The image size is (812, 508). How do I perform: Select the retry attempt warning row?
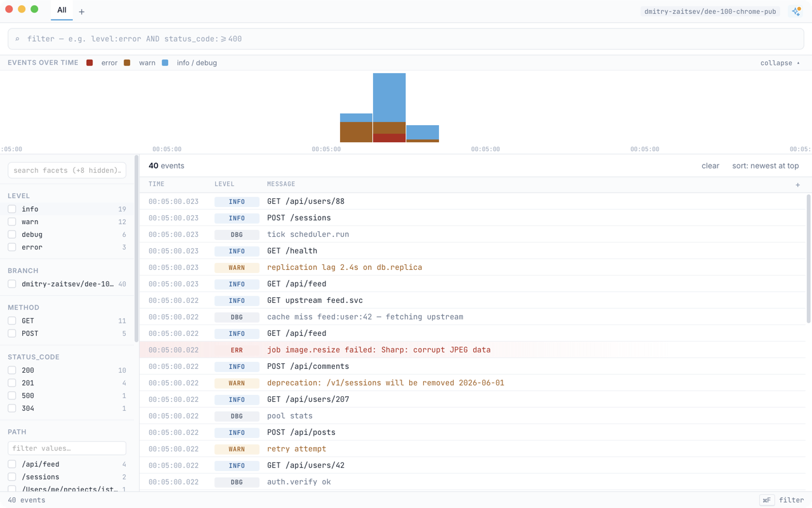(x=473, y=449)
